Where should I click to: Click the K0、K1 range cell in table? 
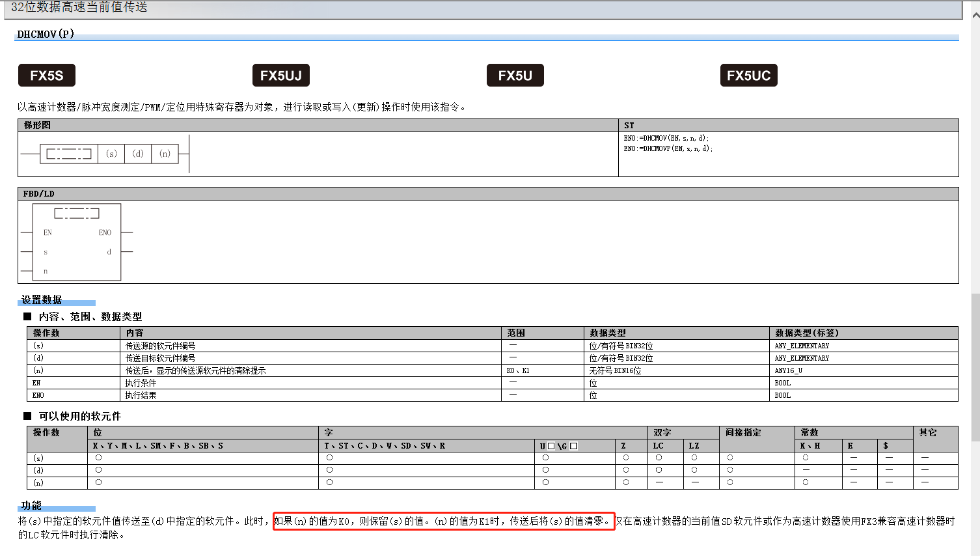coord(518,370)
